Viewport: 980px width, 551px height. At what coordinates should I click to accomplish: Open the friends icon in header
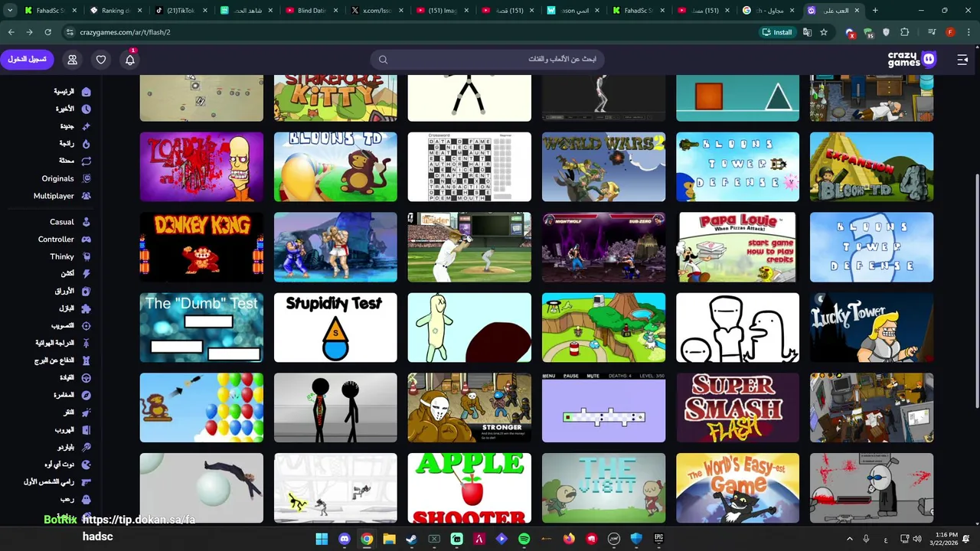point(72,60)
